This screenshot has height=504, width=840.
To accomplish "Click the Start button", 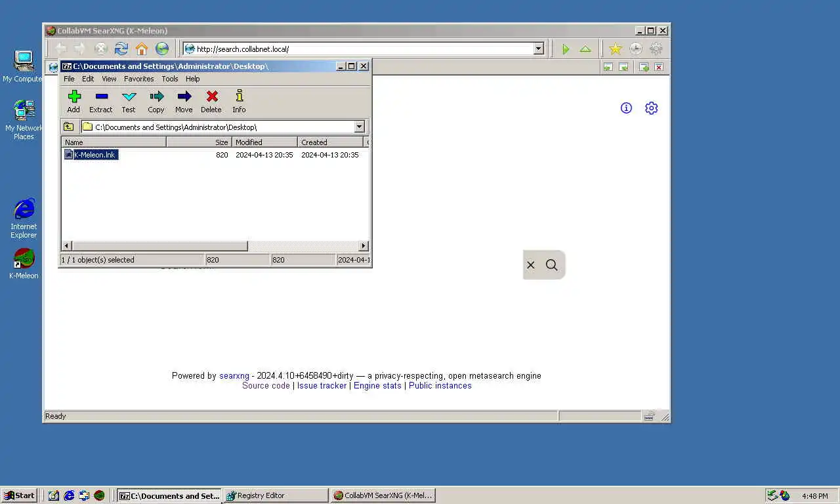I will coord(19,495).
